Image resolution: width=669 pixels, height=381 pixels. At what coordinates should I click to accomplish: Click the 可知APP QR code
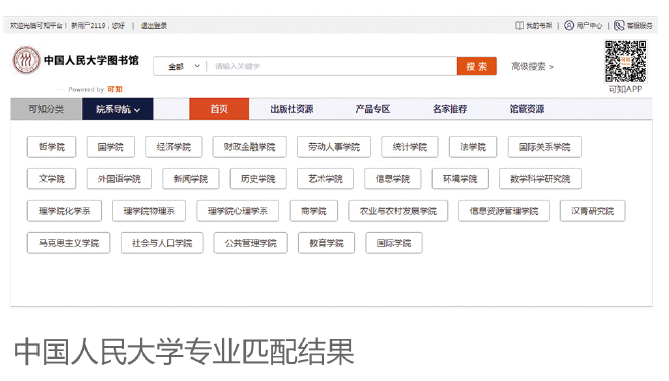tap(625, 61)
